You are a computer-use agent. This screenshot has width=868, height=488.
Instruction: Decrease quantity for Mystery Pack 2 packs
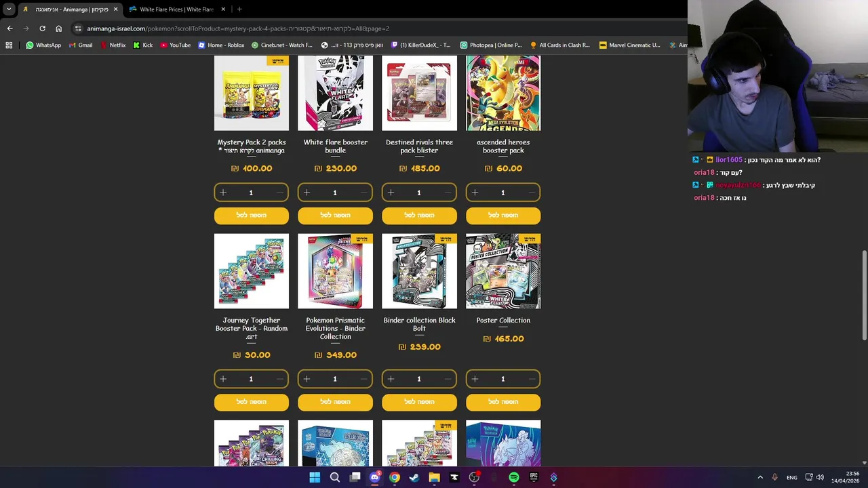point(280,192)
